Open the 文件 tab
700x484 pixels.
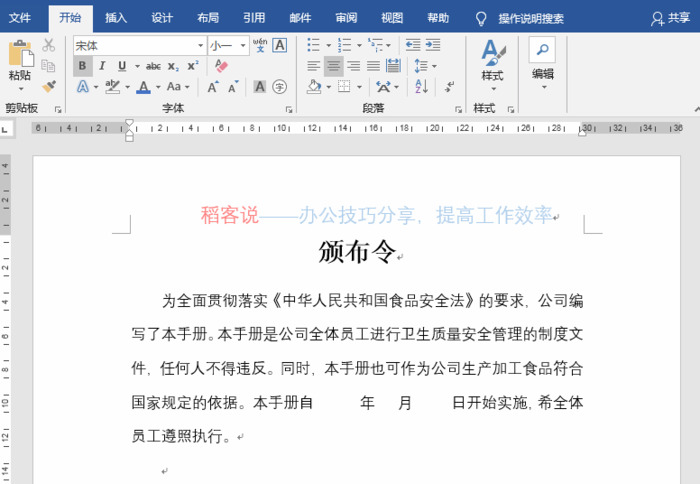pos(20,18)
